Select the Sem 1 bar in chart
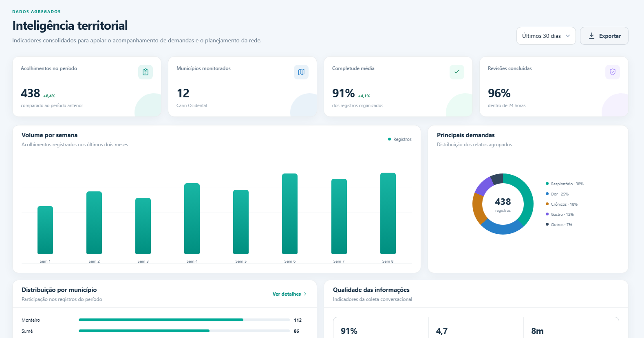 45,230
